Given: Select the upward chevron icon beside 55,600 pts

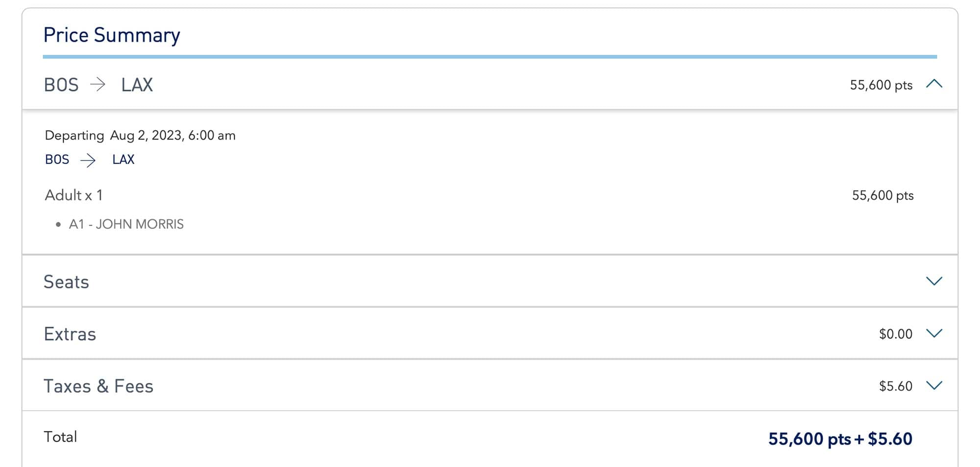Looking at the screenshot, I should pos(935,84).
